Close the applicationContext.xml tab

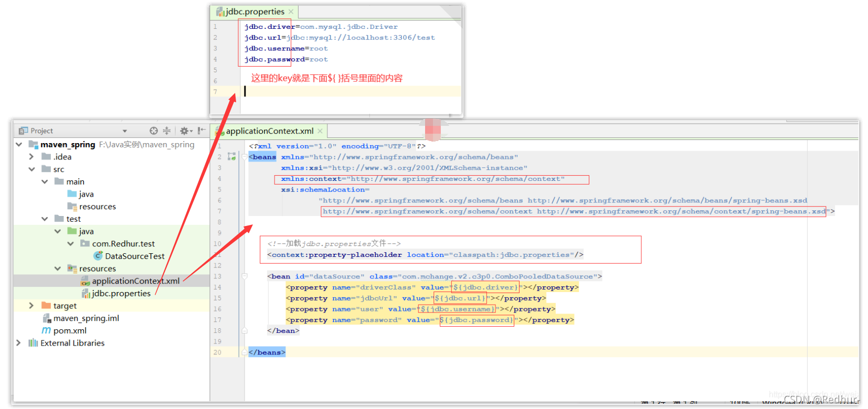[320, 131]
